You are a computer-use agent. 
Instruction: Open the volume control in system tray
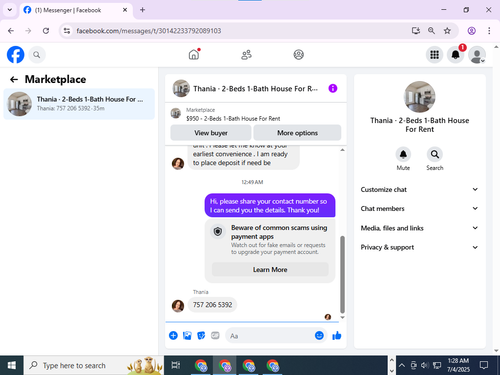425,365
